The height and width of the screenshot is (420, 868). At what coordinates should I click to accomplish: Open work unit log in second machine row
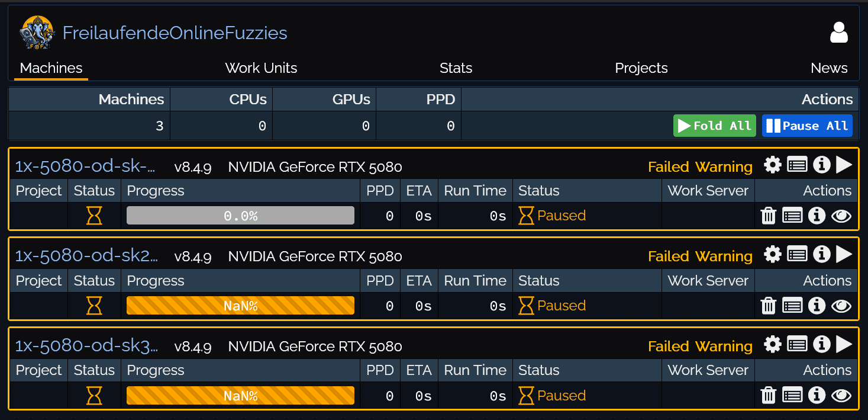(x=792, y=306)
